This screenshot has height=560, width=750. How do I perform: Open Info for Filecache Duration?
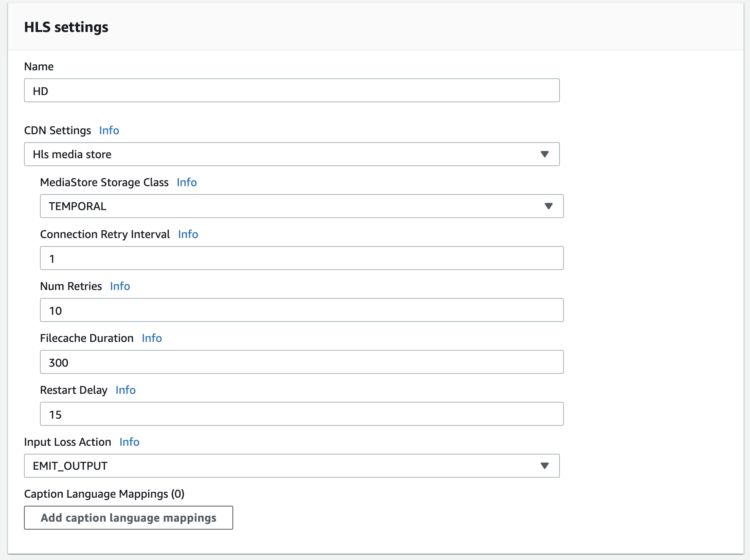(x=152, y=338)
